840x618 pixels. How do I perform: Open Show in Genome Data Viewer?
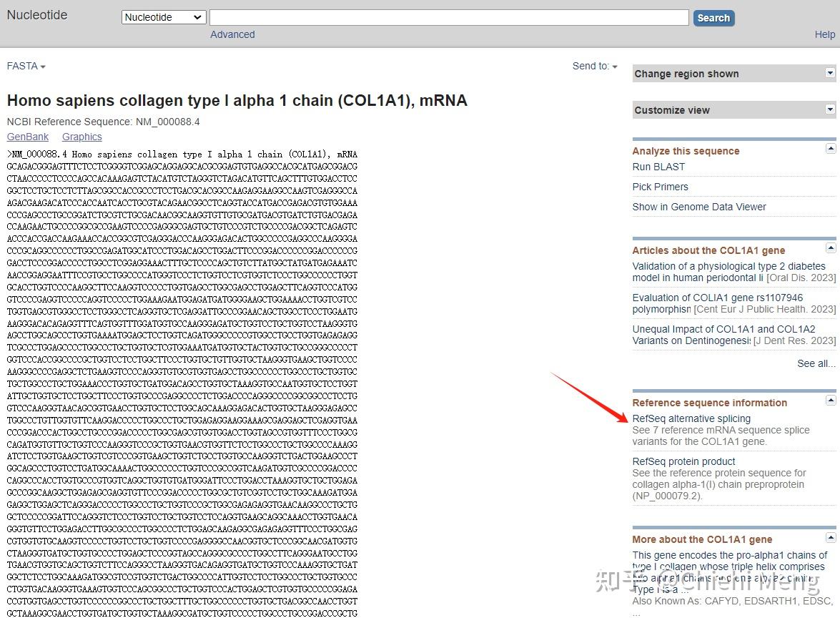click(699, 206)
